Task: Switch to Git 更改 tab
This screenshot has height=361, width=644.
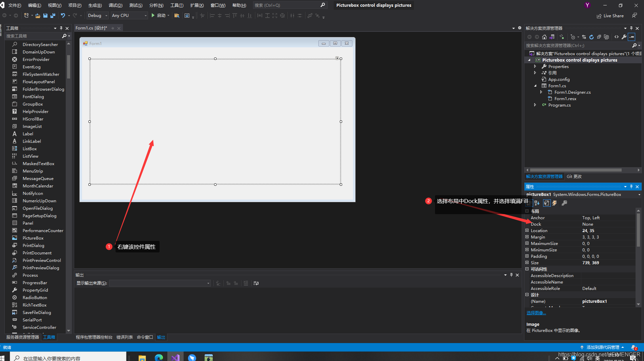Action: click(574, 176)
